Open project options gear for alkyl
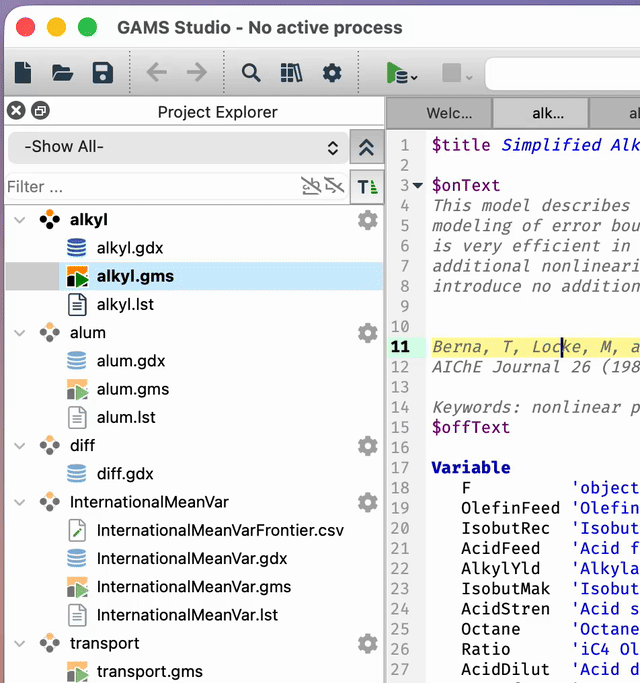This screenshot has height=683, width=640. pyautogui.click(x=367, y=220)
